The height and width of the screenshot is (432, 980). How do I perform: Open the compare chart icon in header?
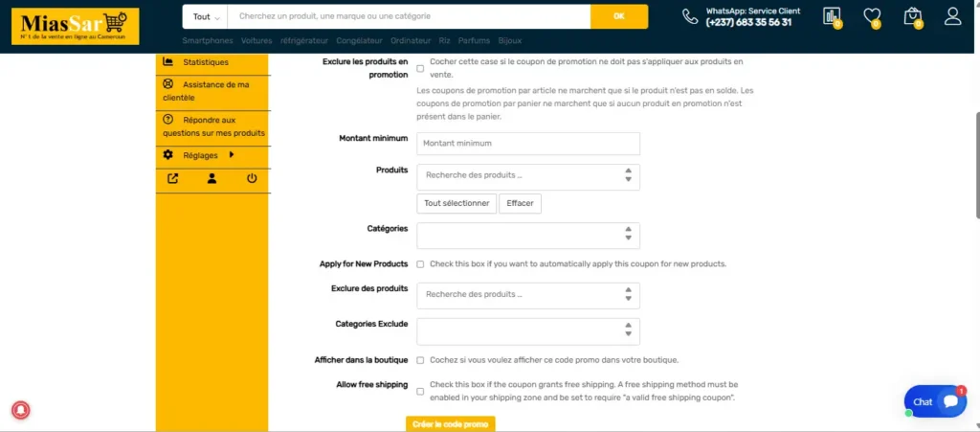[832, 16]
